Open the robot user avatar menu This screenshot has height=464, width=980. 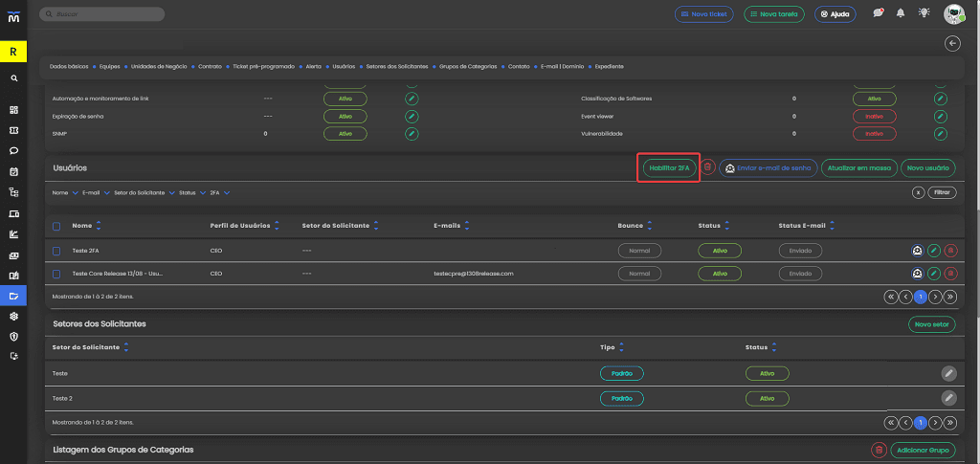click(954, 13)
